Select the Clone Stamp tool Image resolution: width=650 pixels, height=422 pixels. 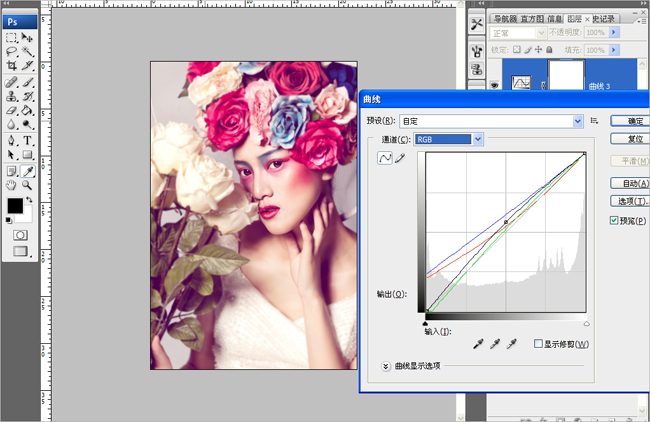click(x=12, y=96)
